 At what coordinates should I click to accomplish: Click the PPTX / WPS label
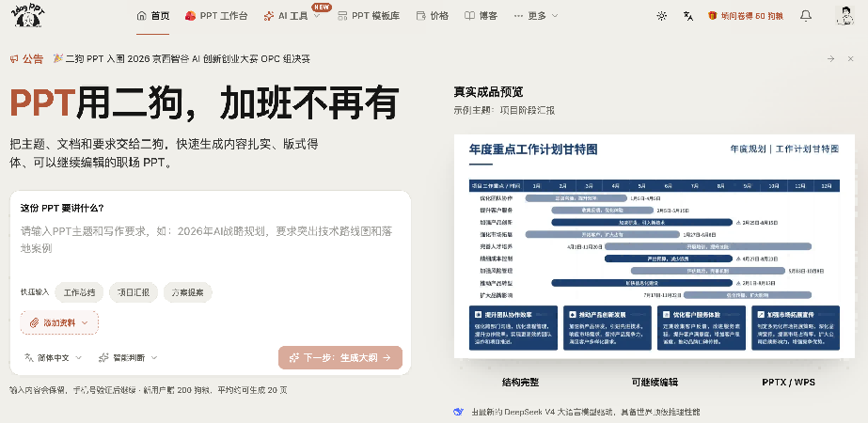(788, 382)
